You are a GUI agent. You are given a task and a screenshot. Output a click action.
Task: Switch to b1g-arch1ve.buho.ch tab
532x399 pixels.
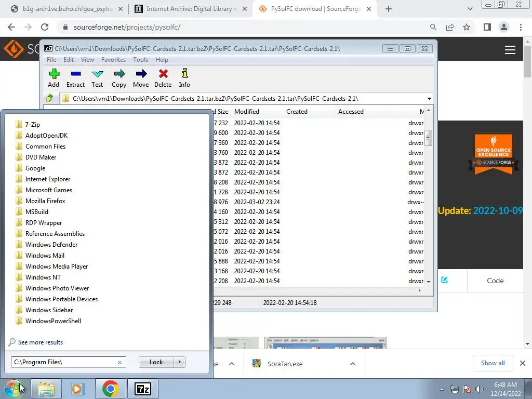click(x=66, y=9)
